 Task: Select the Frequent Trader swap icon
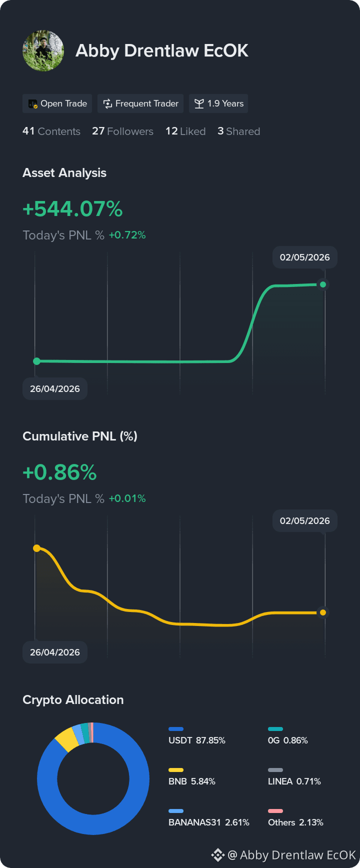pyautogui.click(x=107, y=104)
